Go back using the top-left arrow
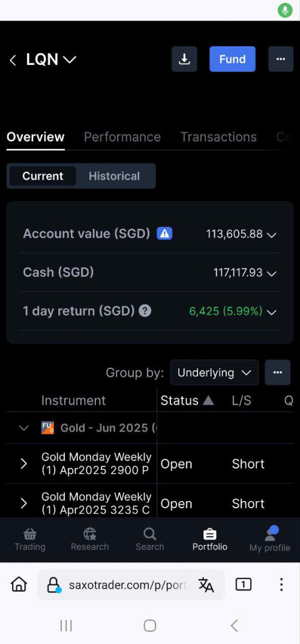Screen dimensions: 300x644 click(13, 60)
